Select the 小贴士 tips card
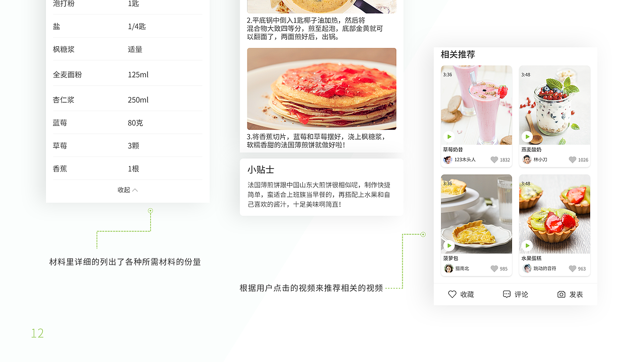 pyautogui.click(x=321, y=187)
